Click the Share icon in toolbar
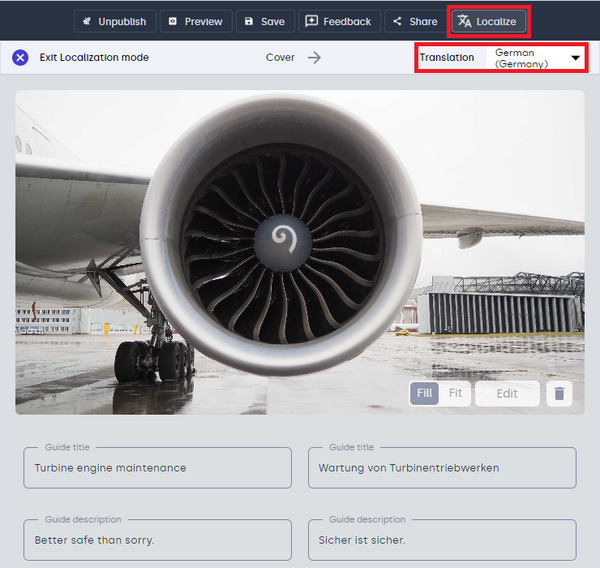 [x=397, y=21]
